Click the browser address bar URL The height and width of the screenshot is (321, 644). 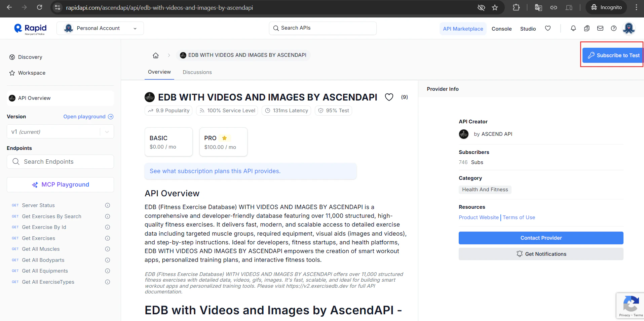(159, 7)
